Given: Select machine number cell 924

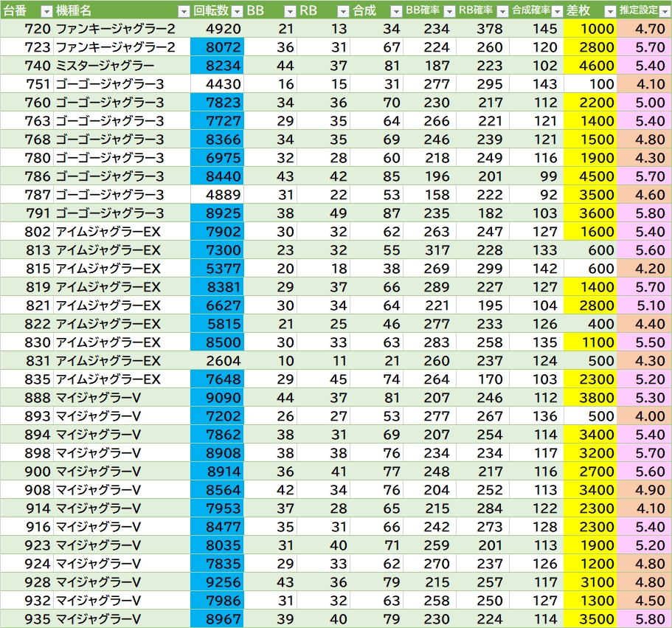Looking at the screenshot, I should [x=27, y=563].
